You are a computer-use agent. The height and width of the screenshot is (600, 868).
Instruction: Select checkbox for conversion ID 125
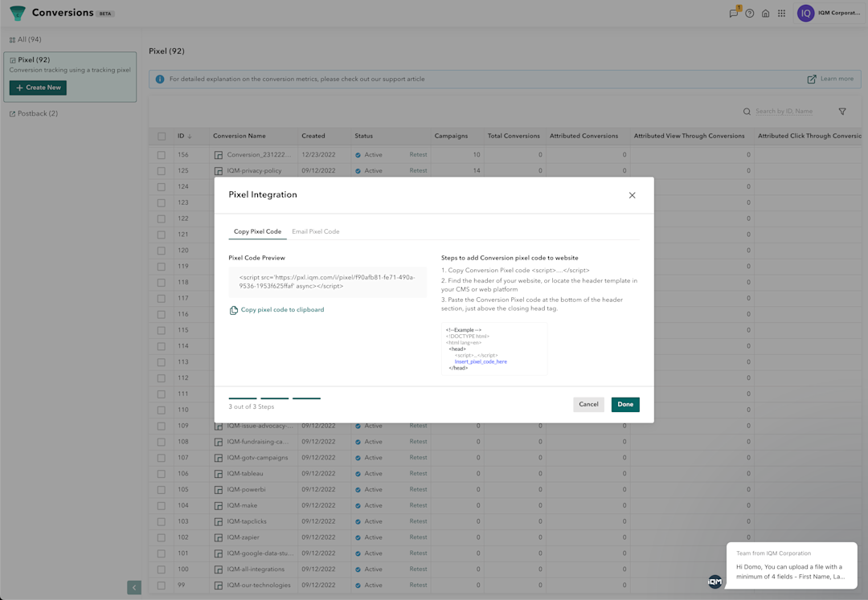click(x=161, y=171)
